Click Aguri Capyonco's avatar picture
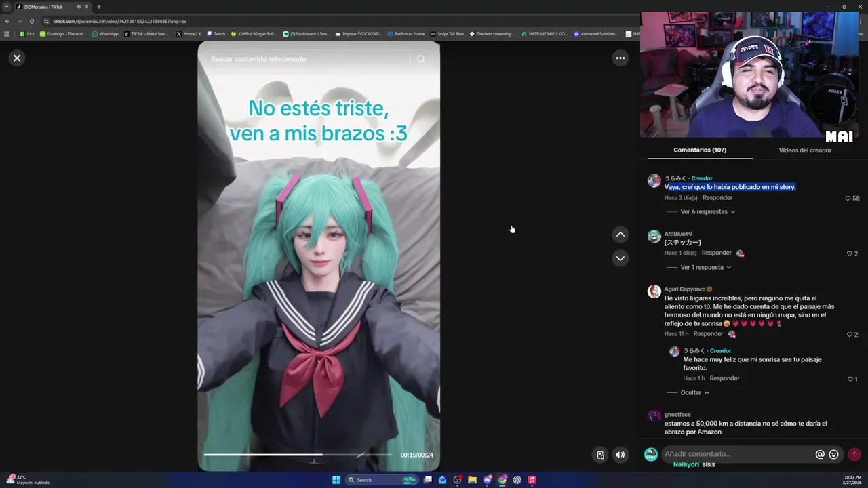This screenshot has height=488, width=868. pyautogui.click(x=654, y=291)
